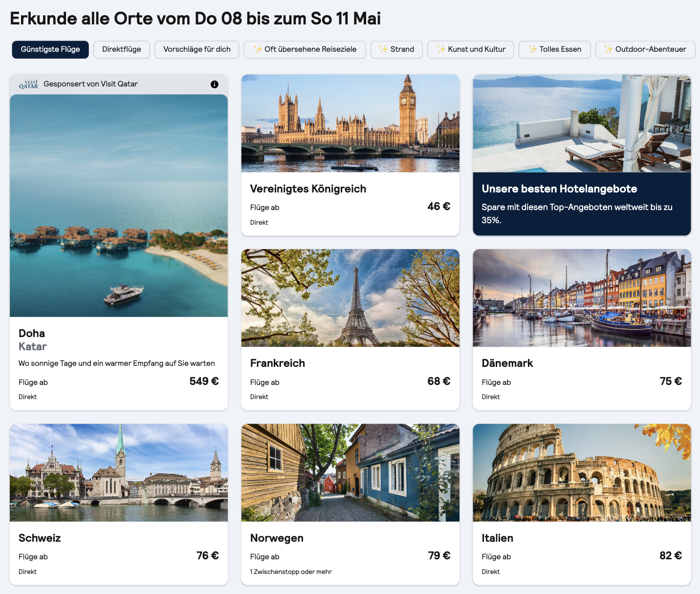Click the sponsored info icon
This screenshot has height=594, width=700.
214,84
